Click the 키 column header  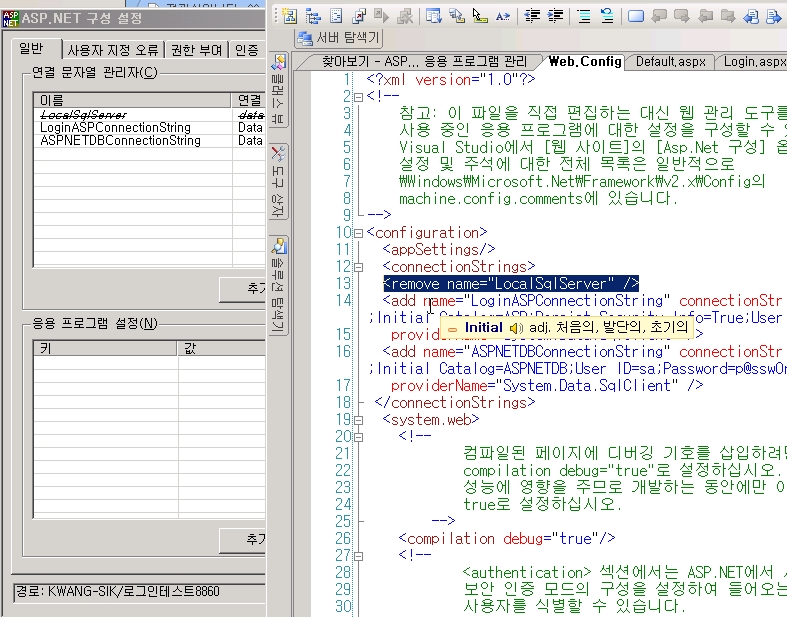pyautogui.click(x=105, y=348)
